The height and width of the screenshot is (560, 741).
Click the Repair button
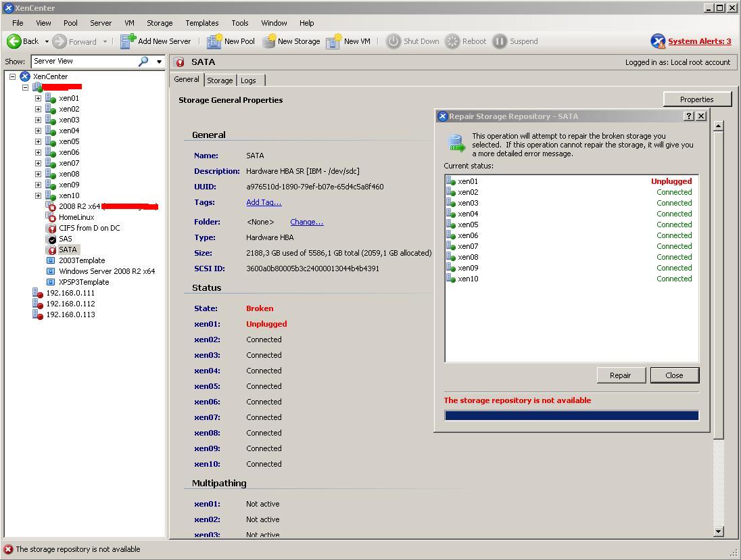[x=621, y=375]
